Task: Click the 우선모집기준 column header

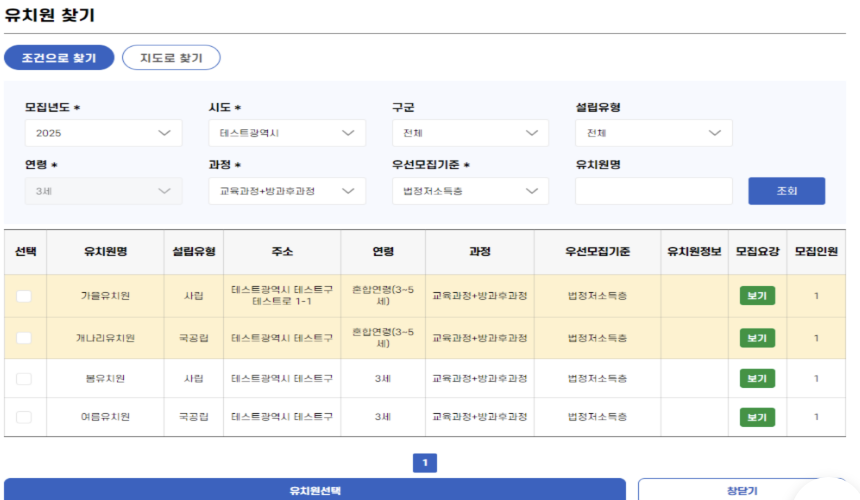Action: click(x=597, y=252)
